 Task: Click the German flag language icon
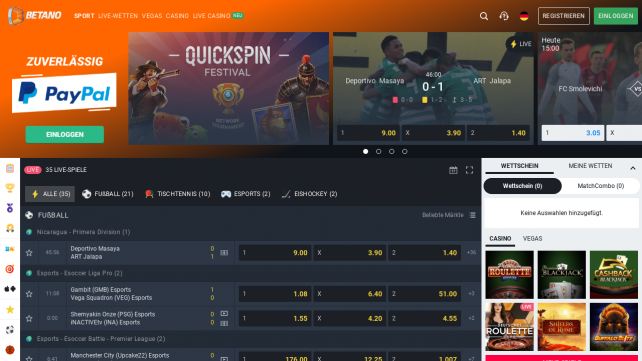[524, 16]
